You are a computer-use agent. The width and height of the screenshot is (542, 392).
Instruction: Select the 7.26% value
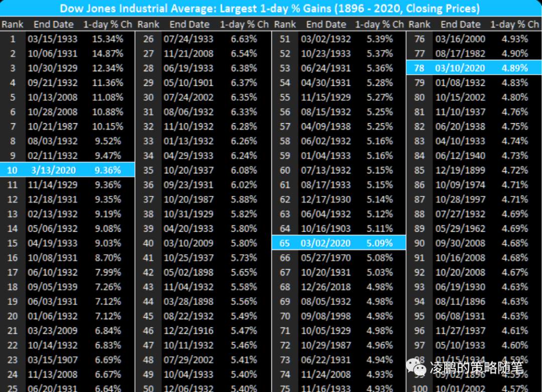point(108,287)
